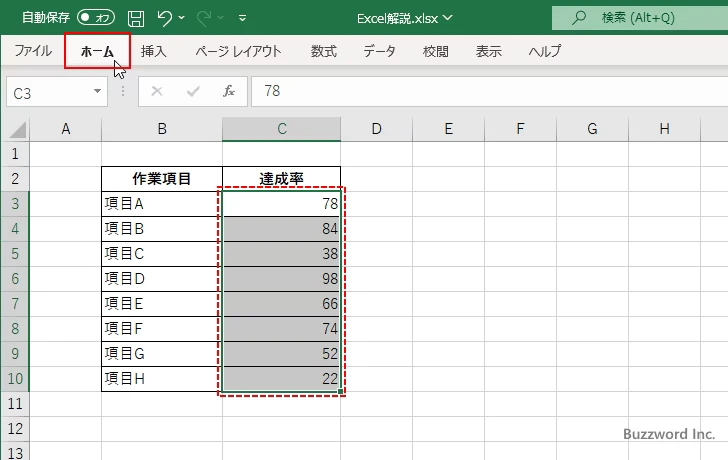Viewport: 728px width, 460px height.
Task: Click the cell with value 74
Action: coord(281,329)
